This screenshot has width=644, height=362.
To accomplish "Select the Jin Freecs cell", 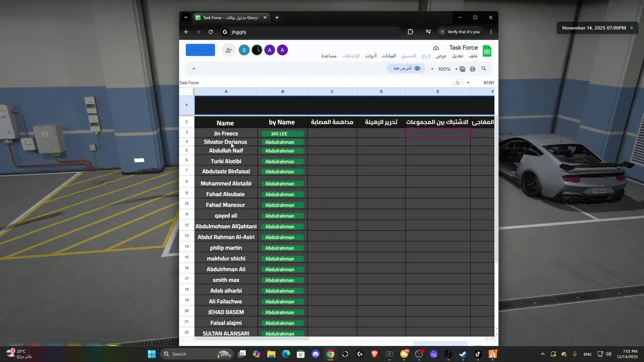I will click(x=226, y=133).
